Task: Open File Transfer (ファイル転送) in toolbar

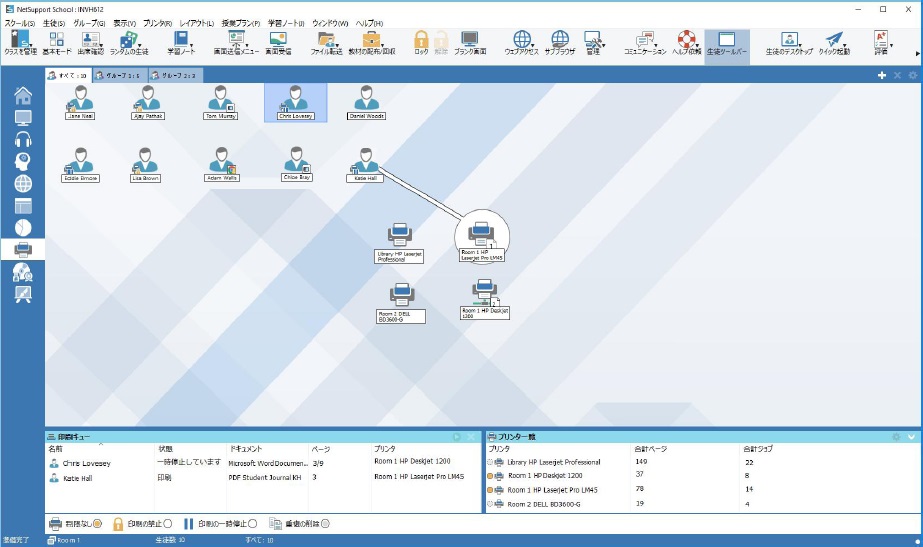Action: click(327, 41)
